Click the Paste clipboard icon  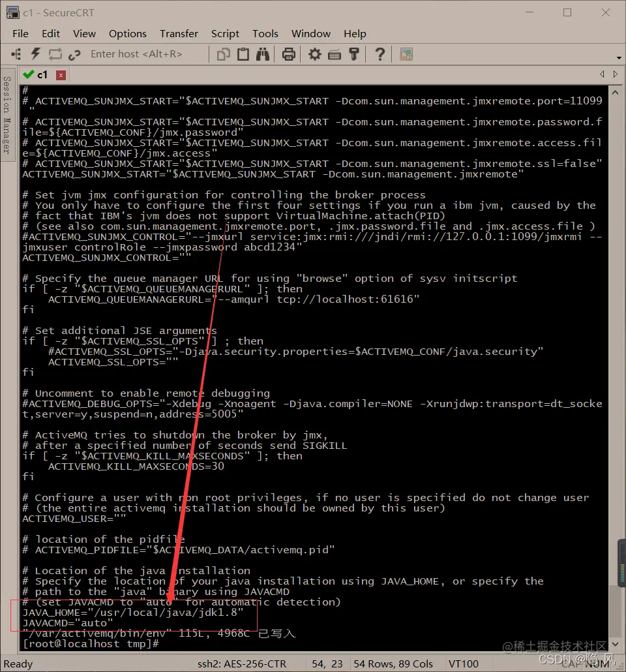click(243, 54)
